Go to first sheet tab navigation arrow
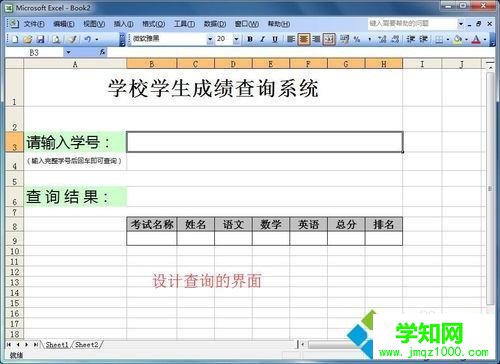500x364 pixels. click(9, 345)
